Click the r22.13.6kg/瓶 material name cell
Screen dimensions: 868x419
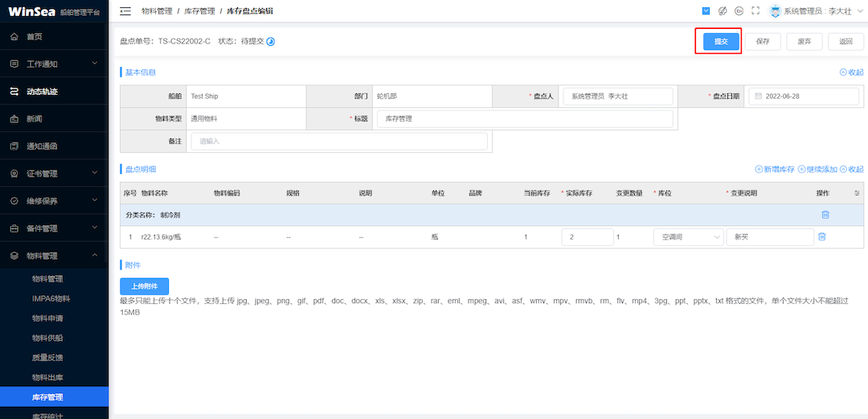(x=161, y=237)
